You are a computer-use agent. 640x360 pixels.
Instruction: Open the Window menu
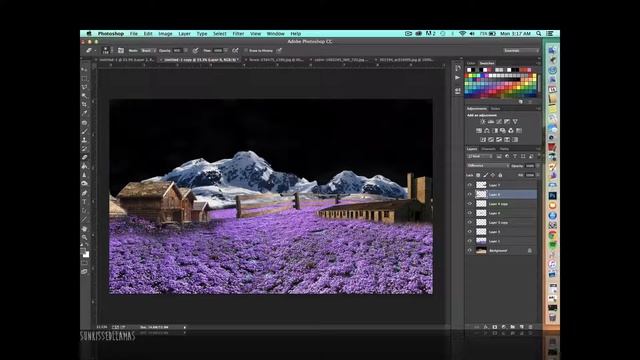point(276,33)
